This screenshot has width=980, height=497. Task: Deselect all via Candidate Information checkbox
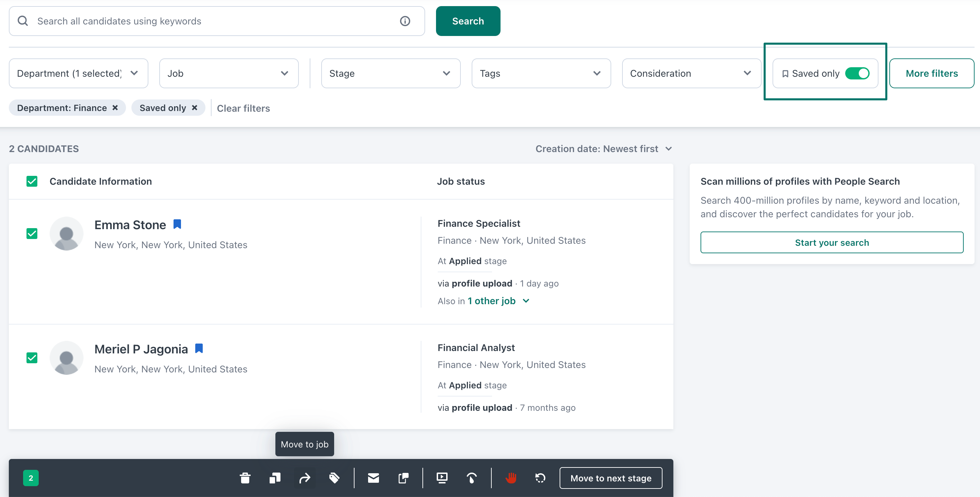tap(32, 181)
